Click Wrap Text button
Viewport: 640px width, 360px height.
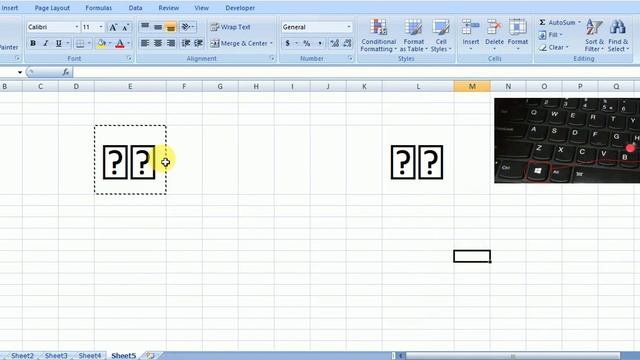tap(230, 27)
